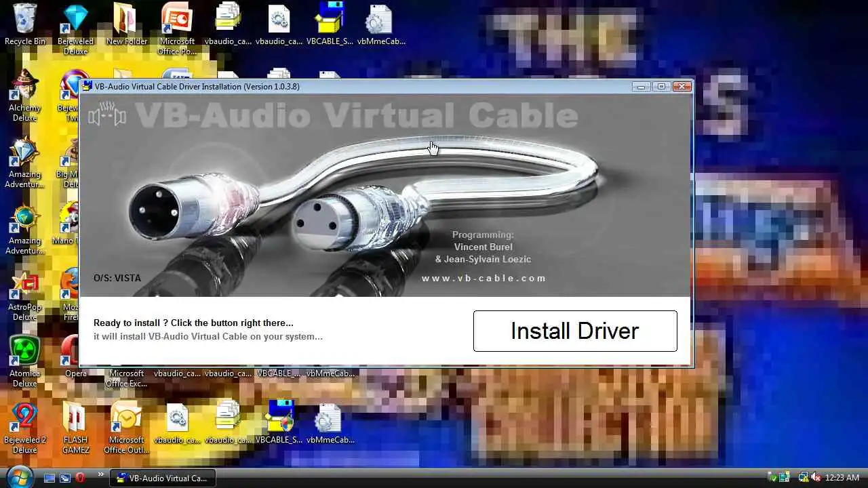Click the 'Ready to install ?' instruction text
The height and width of the screenshot is (488, 868).
pyautogui.click(x=193, y=323)
